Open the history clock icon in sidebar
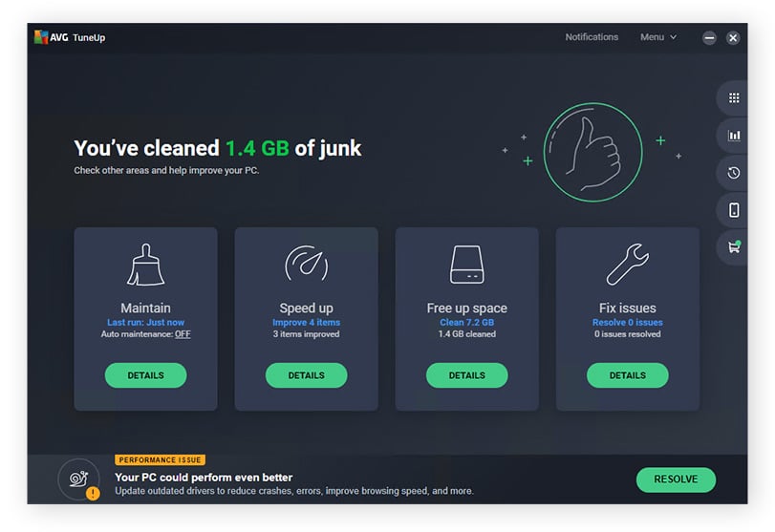This screenshot has height=532, width=775. [734, 173]
